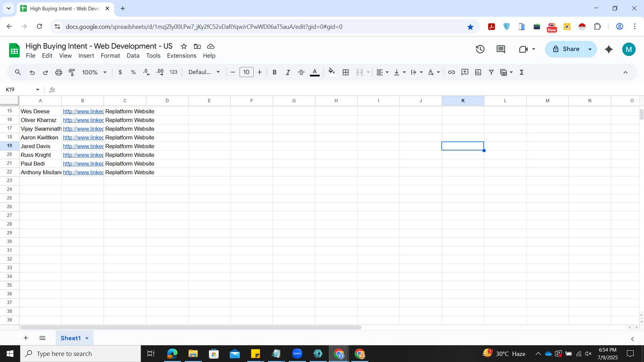Increase the font size

(x=260, y=72)
